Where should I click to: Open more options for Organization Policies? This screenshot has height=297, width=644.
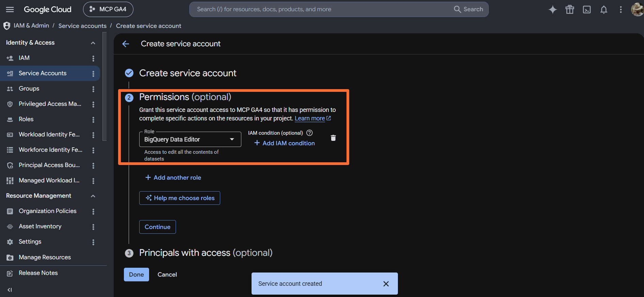click(x=93, y=212)
